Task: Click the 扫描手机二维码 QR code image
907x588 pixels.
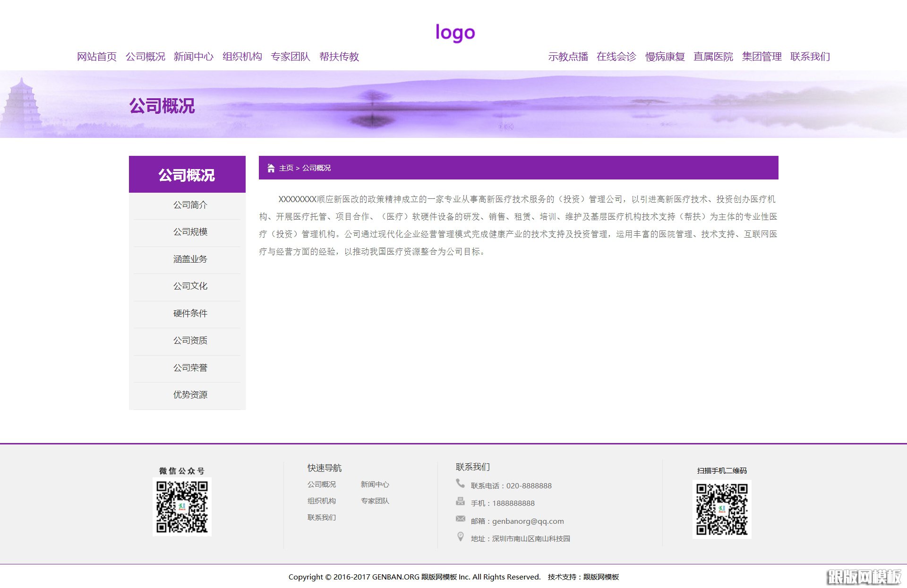Action: point(722,509)
